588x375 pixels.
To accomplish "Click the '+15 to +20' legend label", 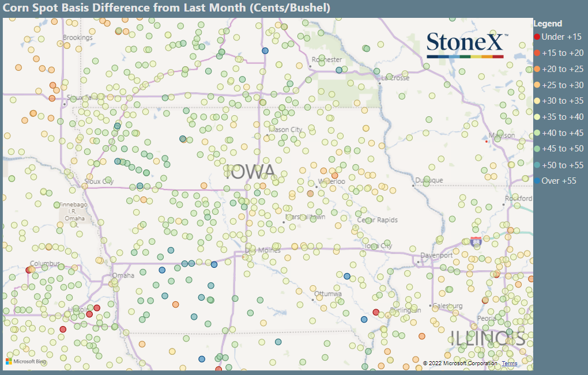I will [563, 53].
